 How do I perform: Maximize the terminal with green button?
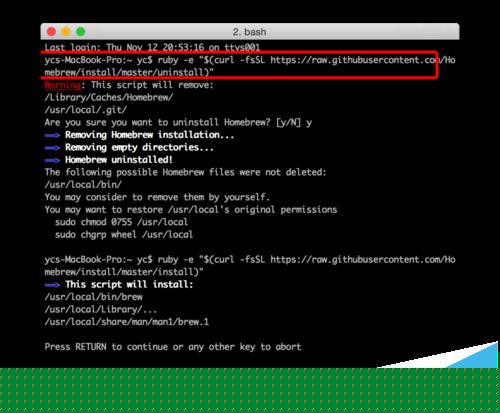(81, 32)
